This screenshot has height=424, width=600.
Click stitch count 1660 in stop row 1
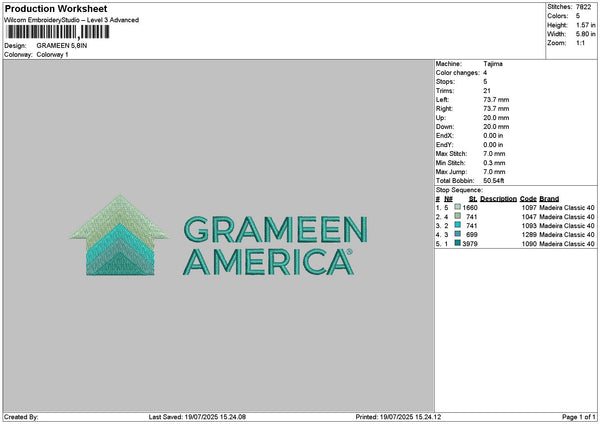(470, 208)
